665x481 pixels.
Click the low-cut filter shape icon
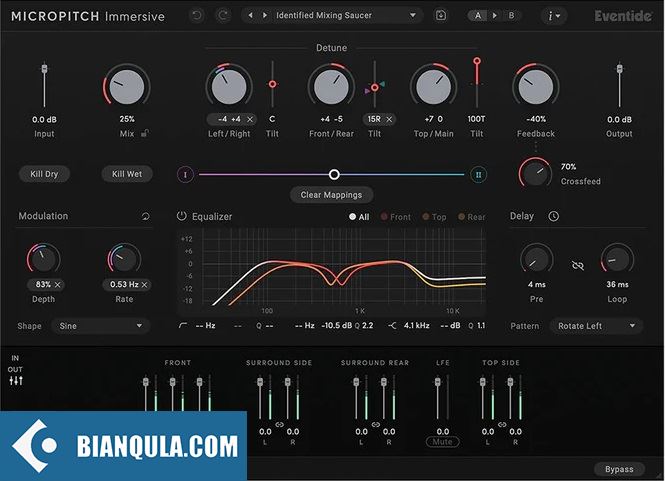coord(183,326)
